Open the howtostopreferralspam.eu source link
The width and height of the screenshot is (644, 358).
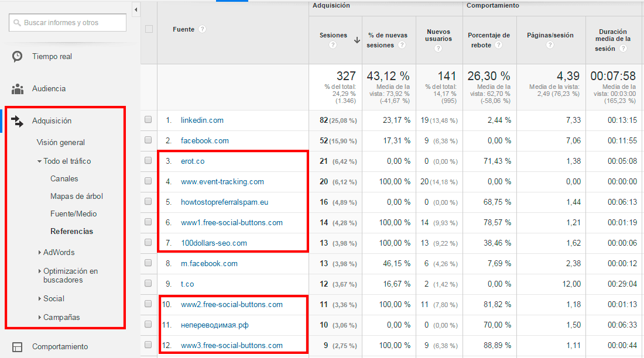(224, 202)
